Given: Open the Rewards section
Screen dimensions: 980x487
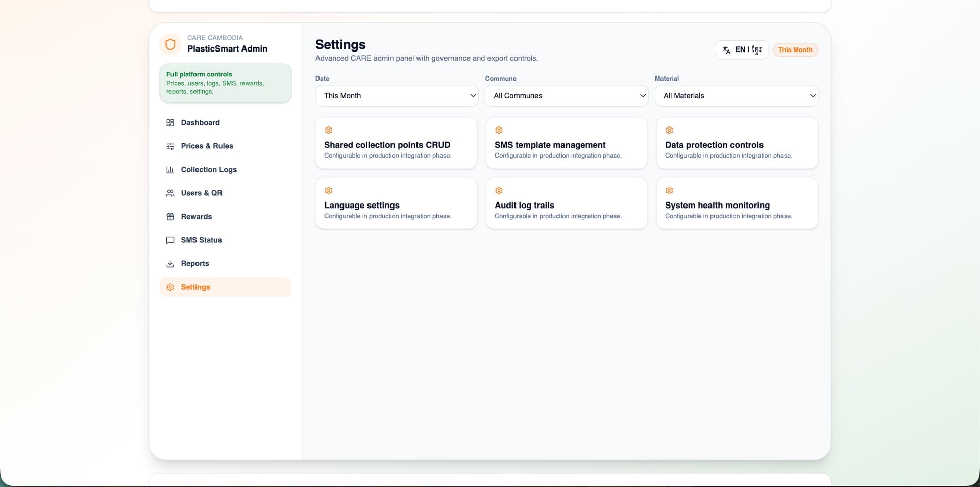Looking at the screenshot, I should click(x=226, y=217).
